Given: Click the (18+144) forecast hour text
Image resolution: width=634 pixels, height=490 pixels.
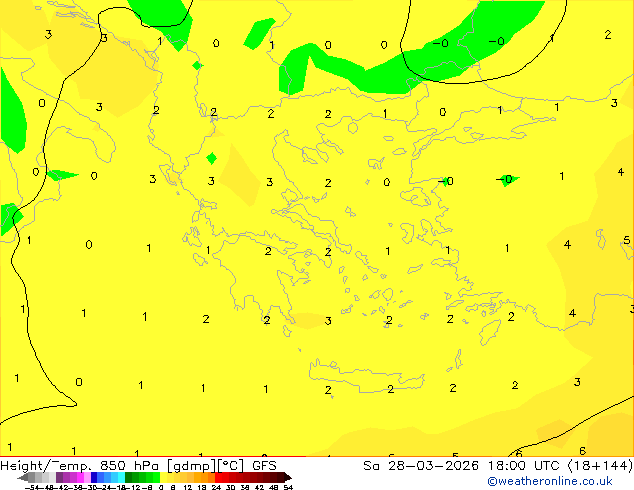Looking at the screenshot, I should click(601, 466).
